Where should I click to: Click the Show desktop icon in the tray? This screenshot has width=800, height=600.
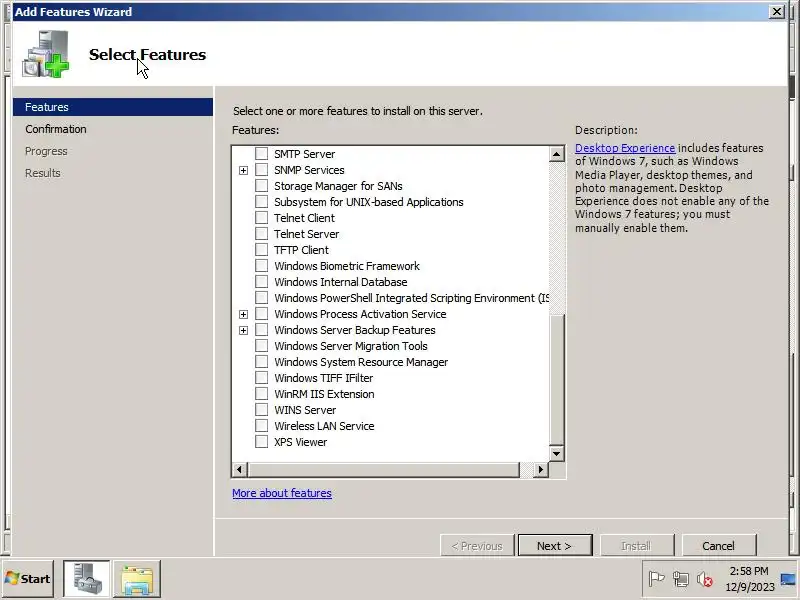pyautogui.click(x=788, y=579)
